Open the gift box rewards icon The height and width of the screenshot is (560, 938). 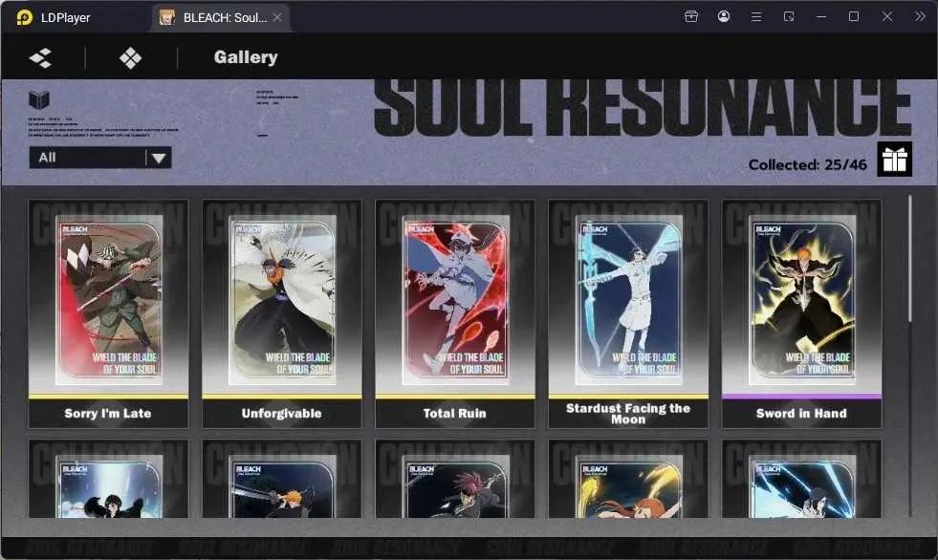pyautogui.click(x=894, y=159)
